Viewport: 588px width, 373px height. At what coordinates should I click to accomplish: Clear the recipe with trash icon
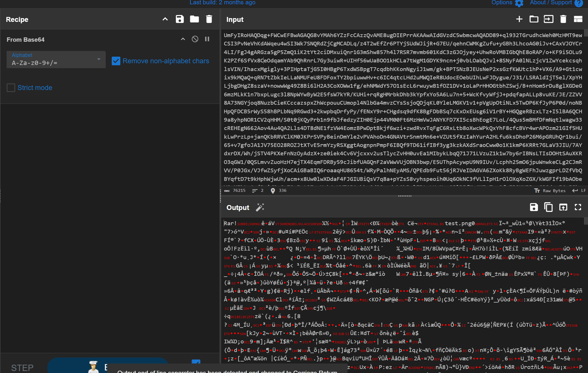tap(209, 19)
